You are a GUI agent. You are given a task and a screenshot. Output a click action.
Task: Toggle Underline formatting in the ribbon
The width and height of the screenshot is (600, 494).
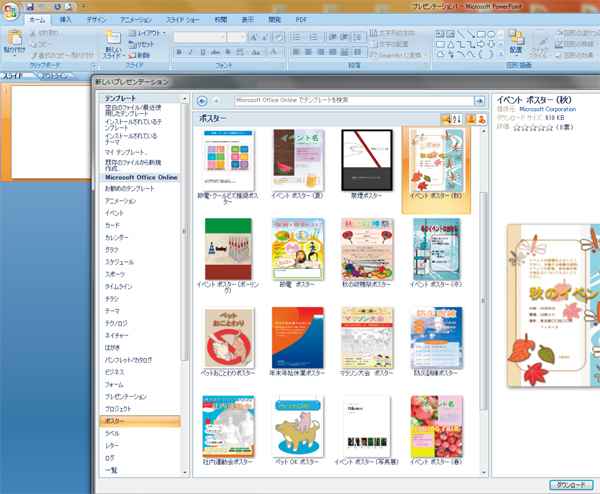pos(203,52)
